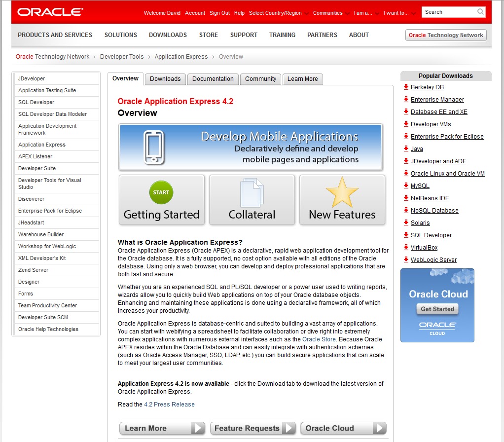This screenshot has width=504, height=442.
Task: Switch to the Downloads tab
Action: click(165, 79)
